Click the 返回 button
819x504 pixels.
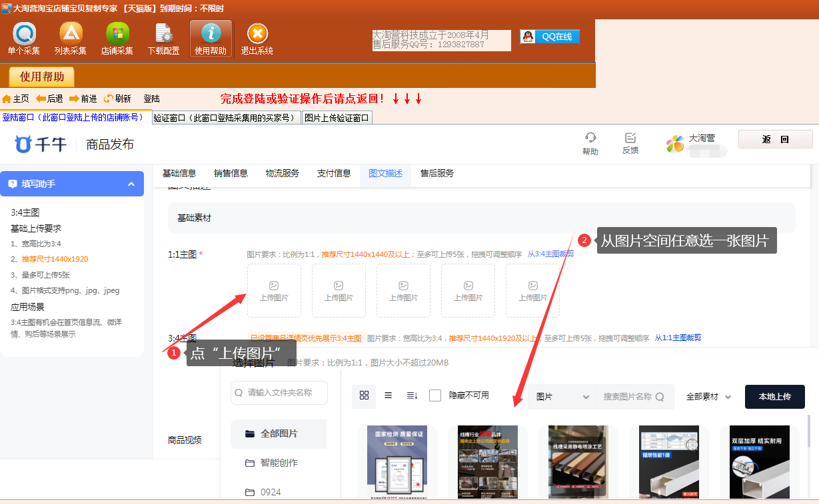pyautogui.click(x=775, y=140)
